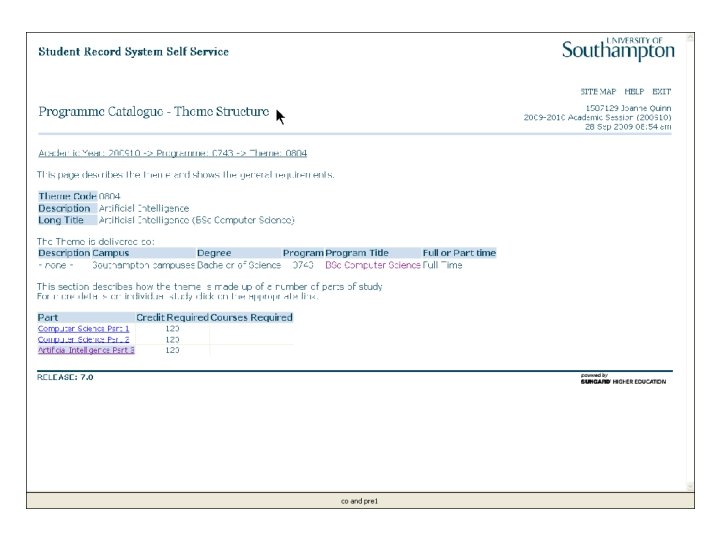The image size is (720, 540).
Task: Click credit value 120 for Part 3
Action: point(172,350)
